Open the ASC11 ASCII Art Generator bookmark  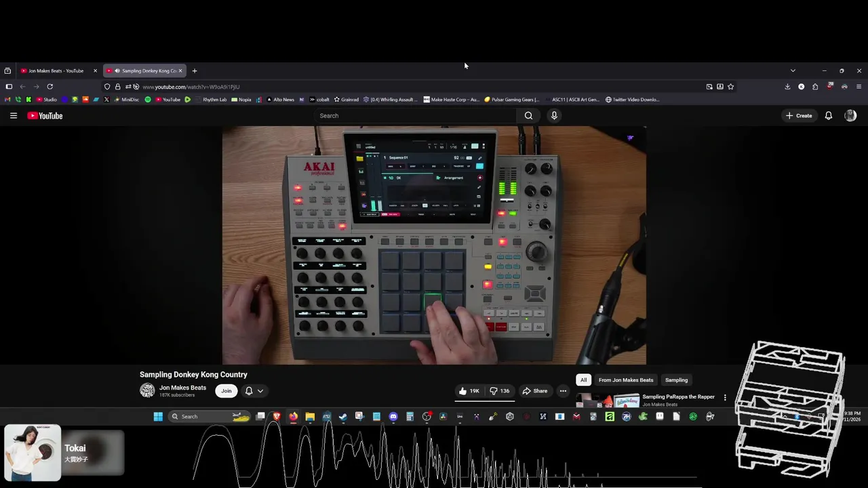[572, 100]
